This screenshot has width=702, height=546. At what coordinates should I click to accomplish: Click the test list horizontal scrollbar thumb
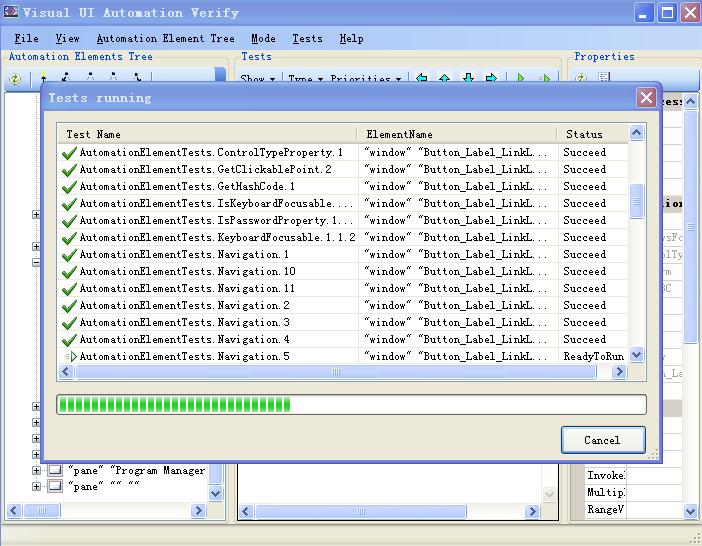tap(336, 371)
